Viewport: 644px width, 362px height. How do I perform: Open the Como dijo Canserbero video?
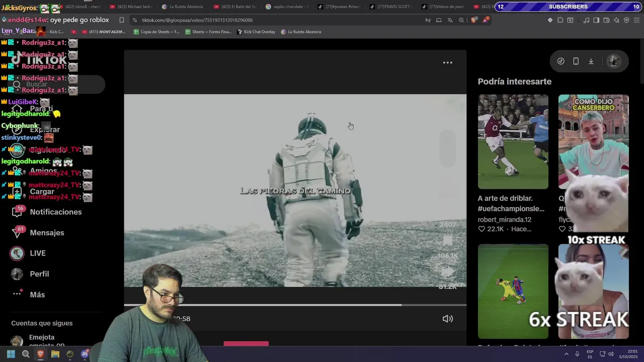click(593, 142)
